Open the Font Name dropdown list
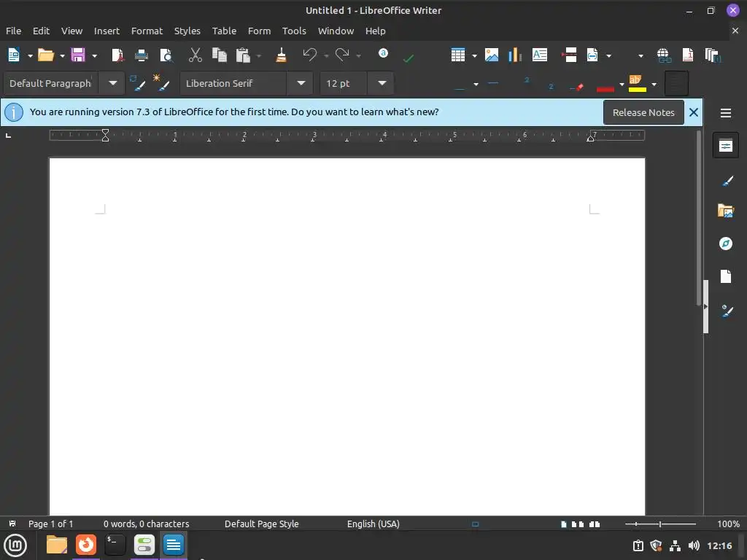The image size is (747, 560). [301, 83]
